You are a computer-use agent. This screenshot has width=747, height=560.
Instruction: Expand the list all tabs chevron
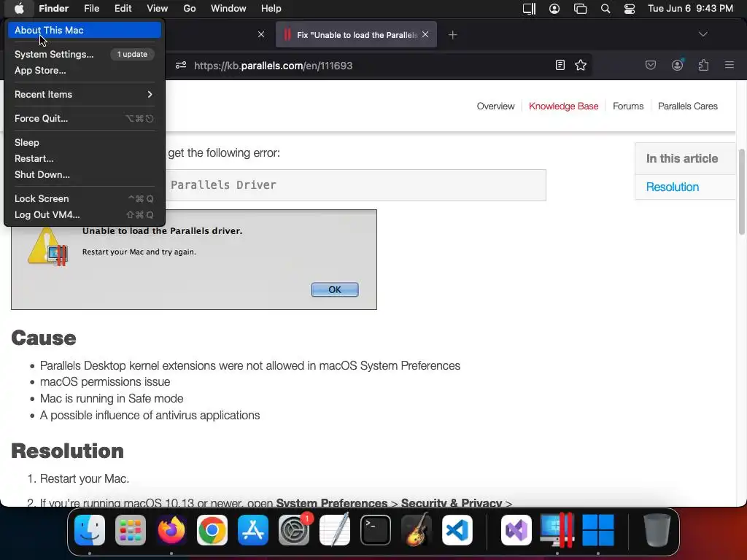click(x=703, y=34)
